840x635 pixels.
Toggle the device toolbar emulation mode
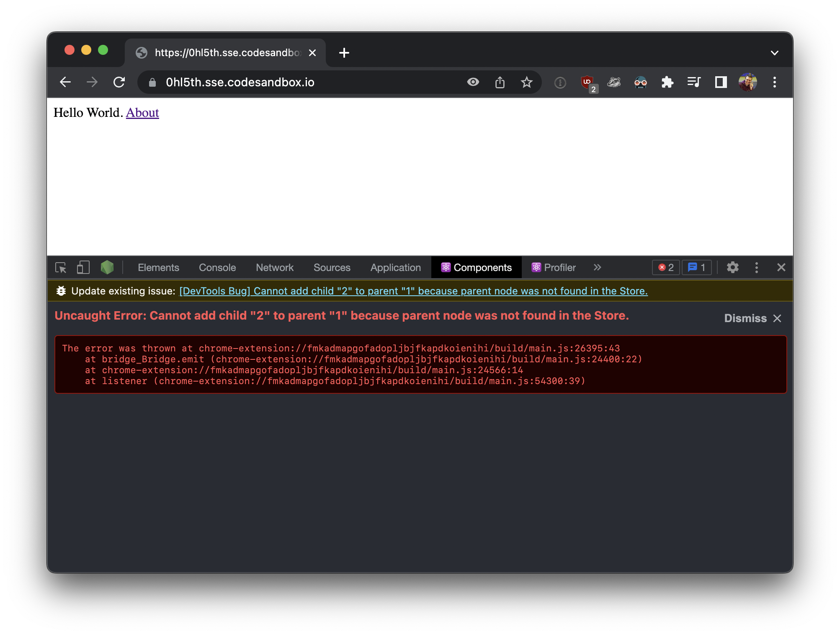coord(82,267)
